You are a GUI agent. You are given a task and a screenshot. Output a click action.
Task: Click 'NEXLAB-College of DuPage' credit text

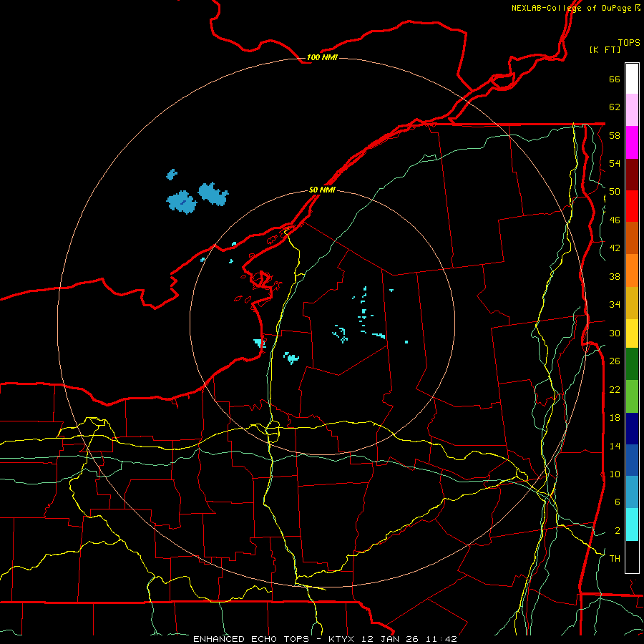point(572,8)
